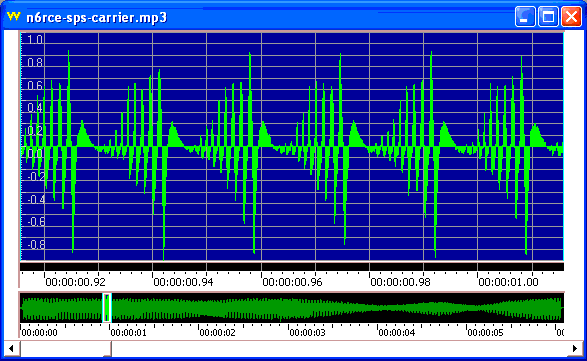Click the 00:00:00.92 time ruler label
This screenshot has height=361, width=587.
point(75,282)
